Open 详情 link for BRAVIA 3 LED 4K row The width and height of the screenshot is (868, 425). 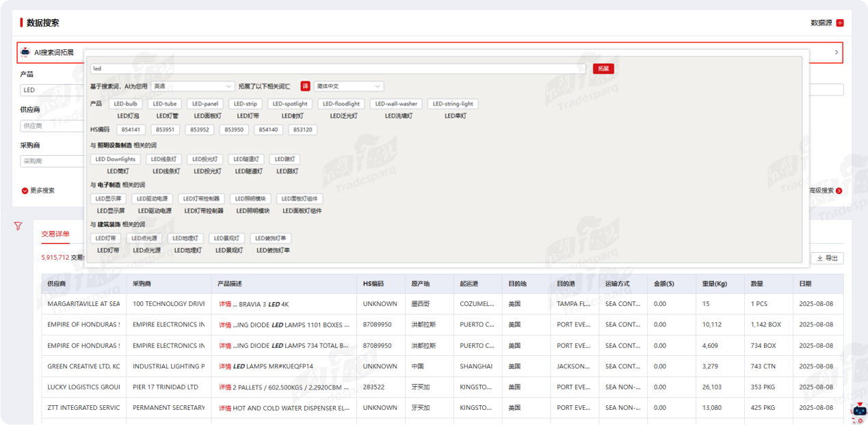click(224, 304)
